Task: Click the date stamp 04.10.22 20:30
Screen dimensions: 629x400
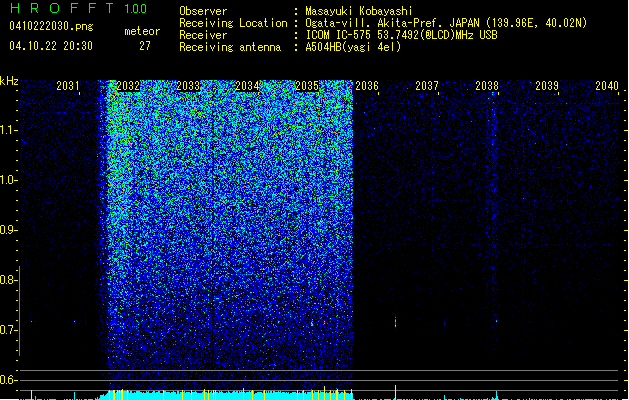Action: tap(51, 46)
